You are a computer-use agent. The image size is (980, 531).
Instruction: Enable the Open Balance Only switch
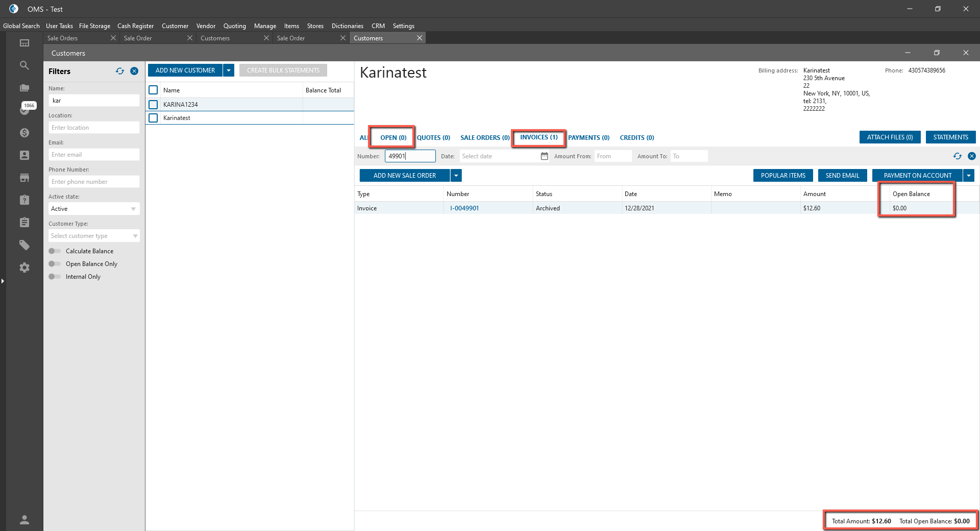pyautogui.click(x=55, y=264)
